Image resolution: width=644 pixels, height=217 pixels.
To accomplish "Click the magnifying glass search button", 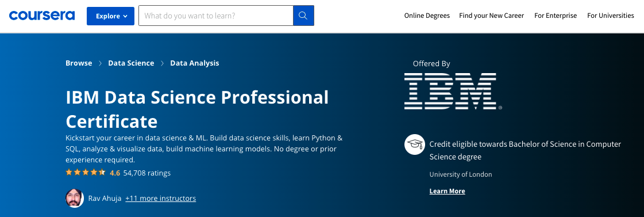I will [x=303, y=16].
